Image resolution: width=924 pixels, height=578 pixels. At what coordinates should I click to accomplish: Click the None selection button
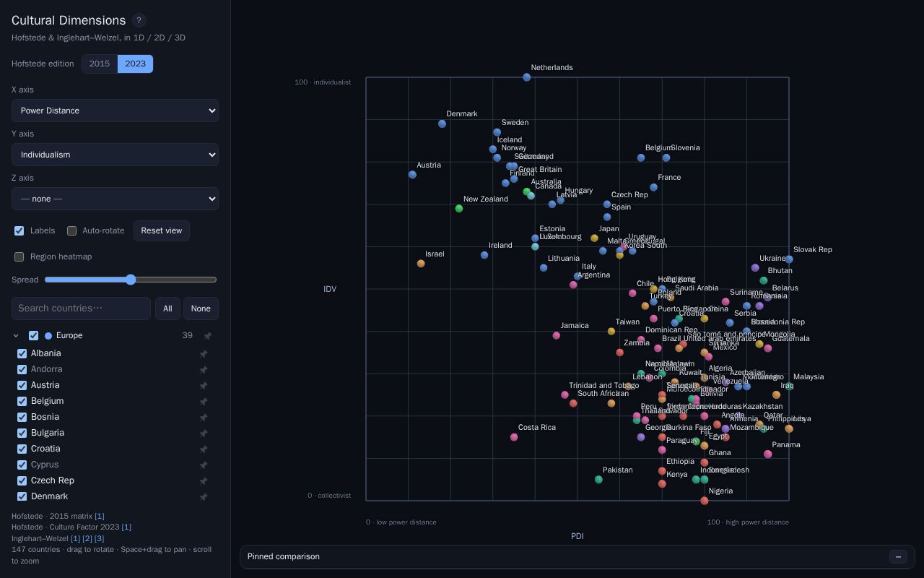click(x=201, y=309)
